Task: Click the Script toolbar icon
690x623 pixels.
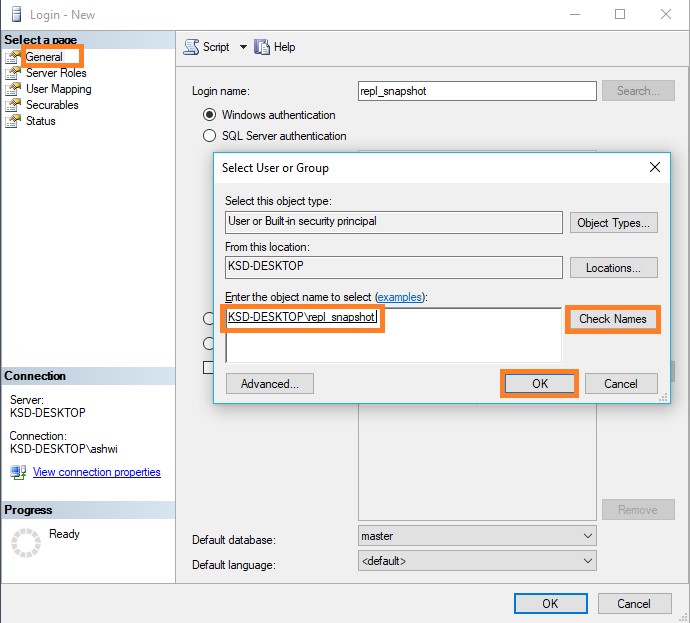Action: coord(191,47)
